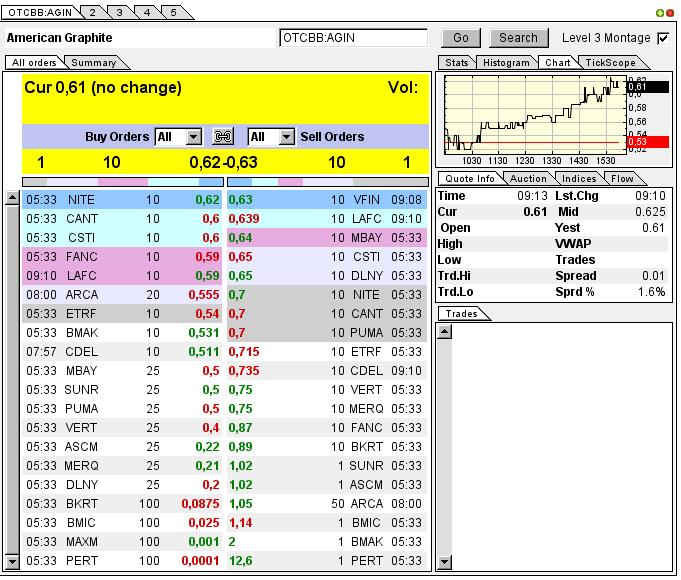The width and height of the screenshot is (681, 580).
Task: Switch to workspace tab 2
Action: click(x=92, y=12)
